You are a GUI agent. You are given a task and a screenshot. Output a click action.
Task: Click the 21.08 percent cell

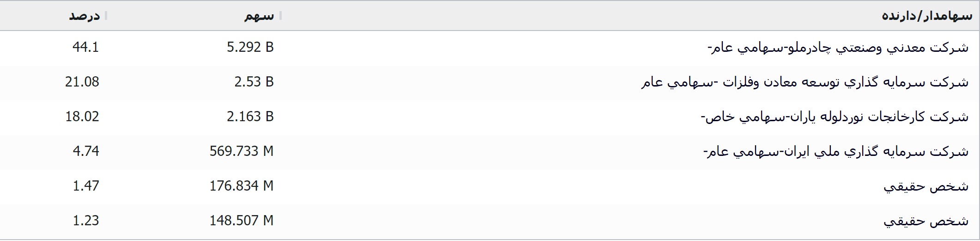point(82,82)
